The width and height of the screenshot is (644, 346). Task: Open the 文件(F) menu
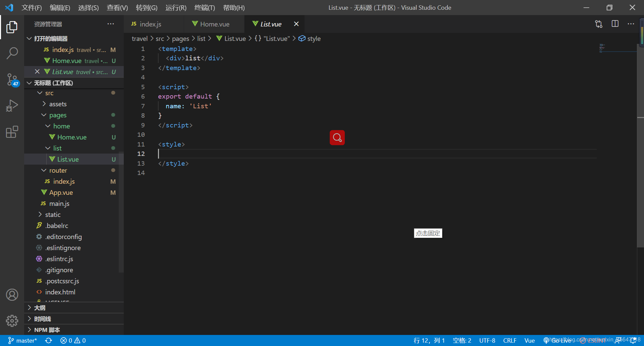pyautogui.click(x=32, y=7)
